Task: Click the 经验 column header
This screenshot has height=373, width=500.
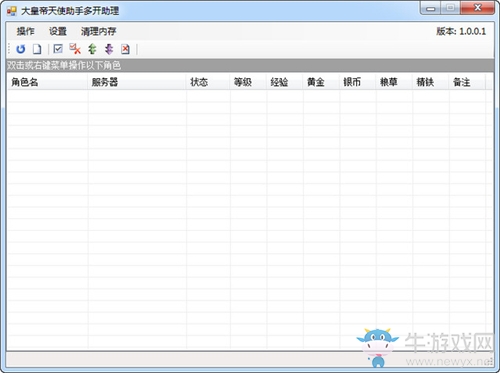Action: coord(285,82)
